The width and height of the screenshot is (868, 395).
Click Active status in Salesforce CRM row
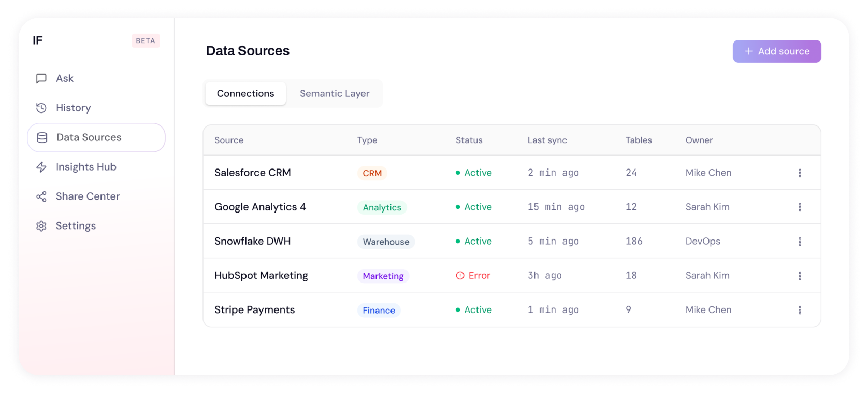(474, 173)
